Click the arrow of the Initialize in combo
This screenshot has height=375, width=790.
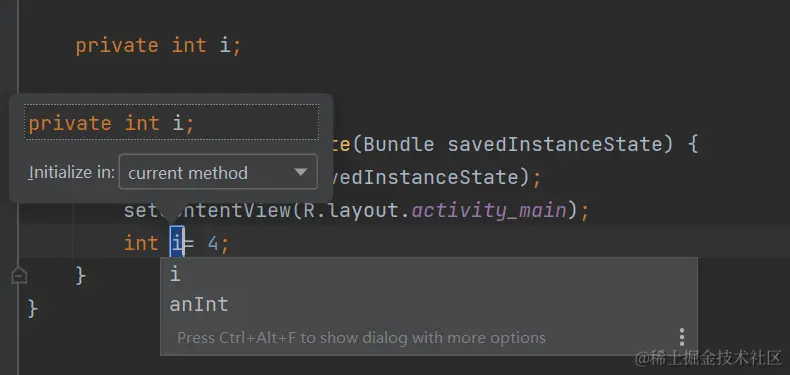point(301,172)
